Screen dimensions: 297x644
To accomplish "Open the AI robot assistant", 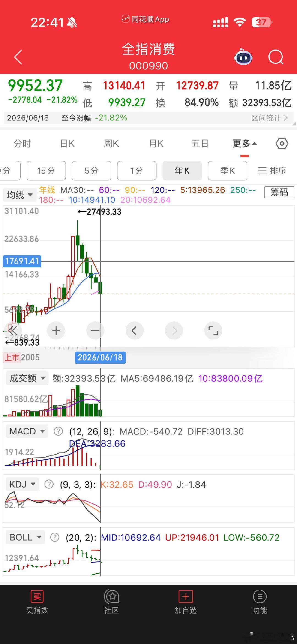I will 243,57.
